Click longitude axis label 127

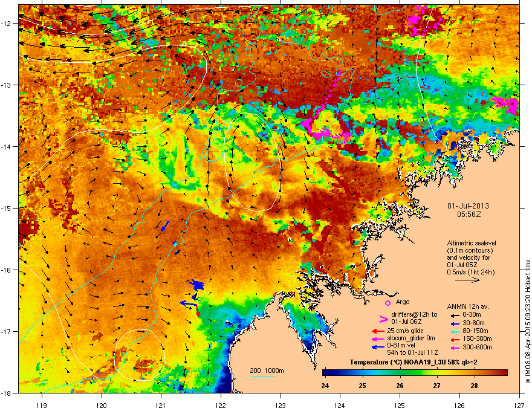pos(519,405)
